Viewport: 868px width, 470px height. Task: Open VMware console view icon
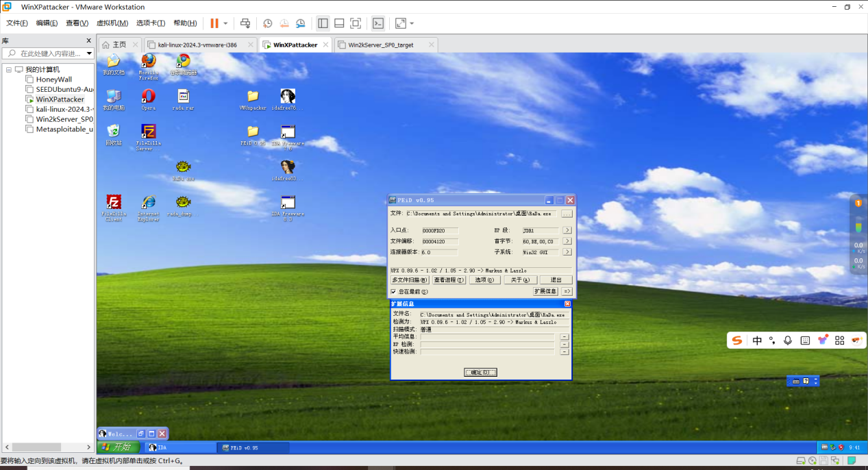point(378,23)
